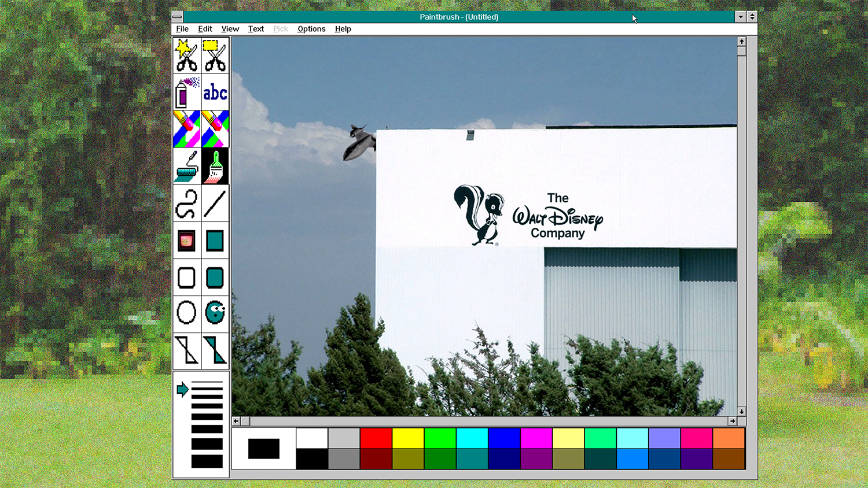Open the Edit menu
Viewport: 868px width, 488px height.
(205, 29)
